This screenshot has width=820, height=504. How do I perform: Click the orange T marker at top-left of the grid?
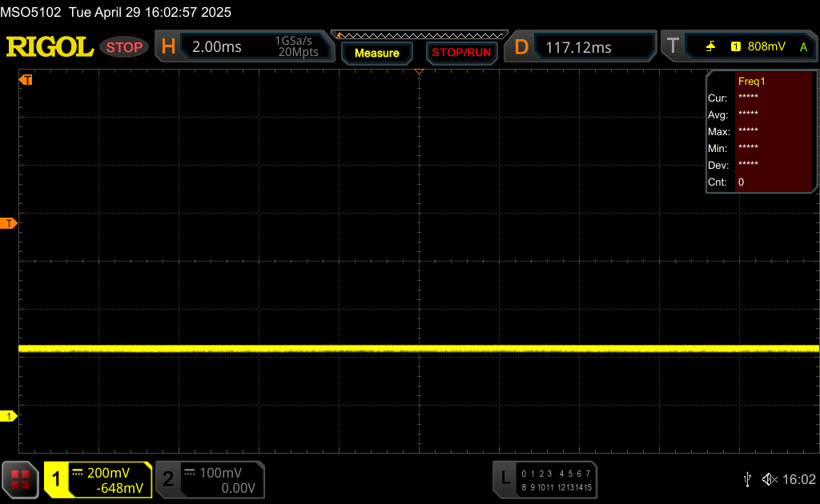click(26, 79)
